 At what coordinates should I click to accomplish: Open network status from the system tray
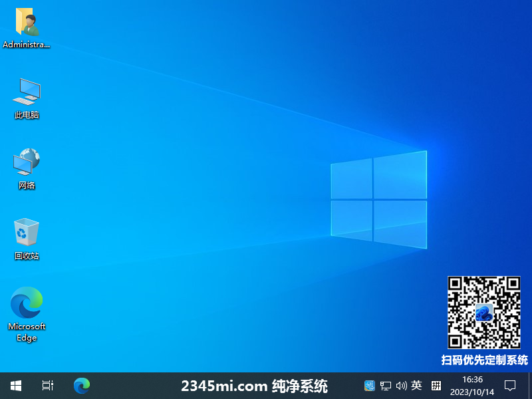click(x=386, y=385)
